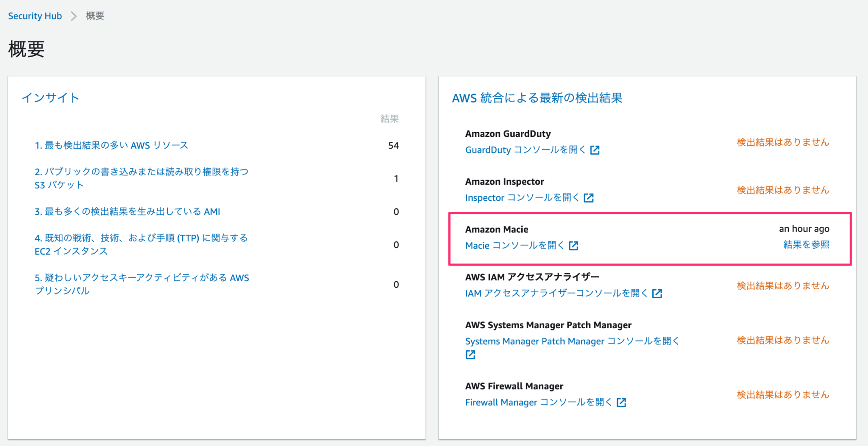
Task: Open the GuardDuty external link icon
Action: pyautogui.click(x=596, y=150)
